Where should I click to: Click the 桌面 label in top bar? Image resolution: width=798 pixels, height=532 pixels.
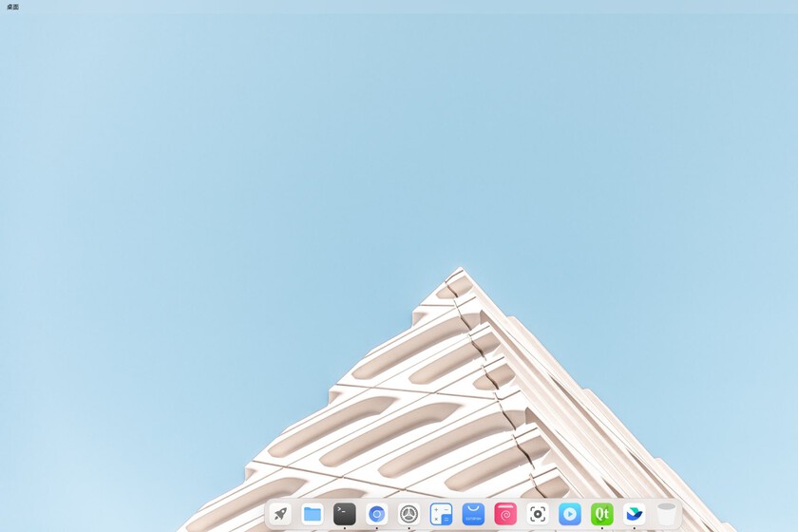point(12,7)
